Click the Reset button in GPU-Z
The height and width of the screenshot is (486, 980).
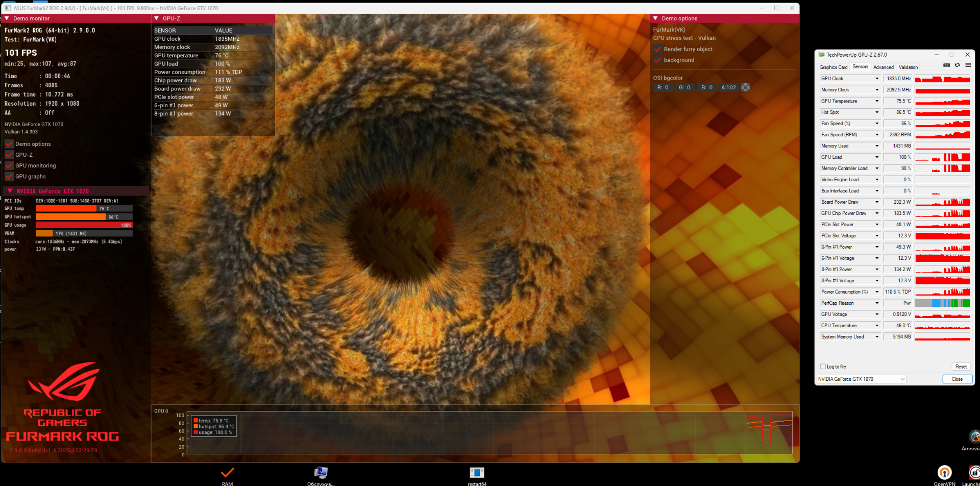[x=961, y=367]
